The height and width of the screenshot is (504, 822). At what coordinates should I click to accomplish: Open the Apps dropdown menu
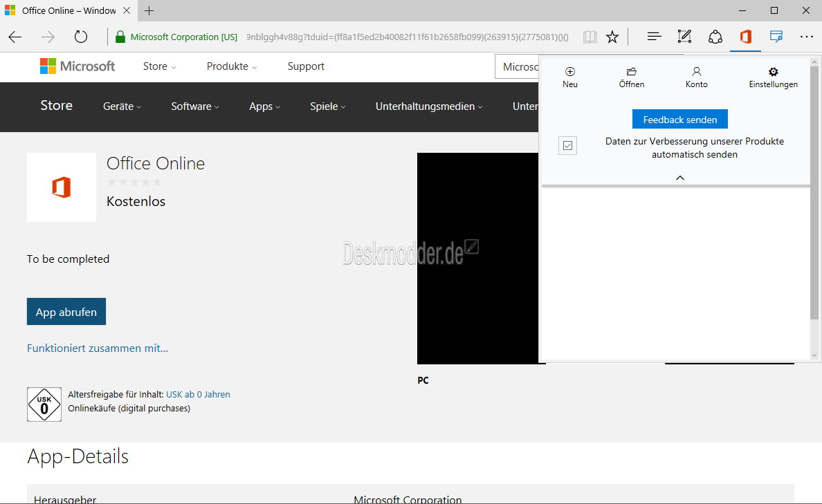click(265, 106)
